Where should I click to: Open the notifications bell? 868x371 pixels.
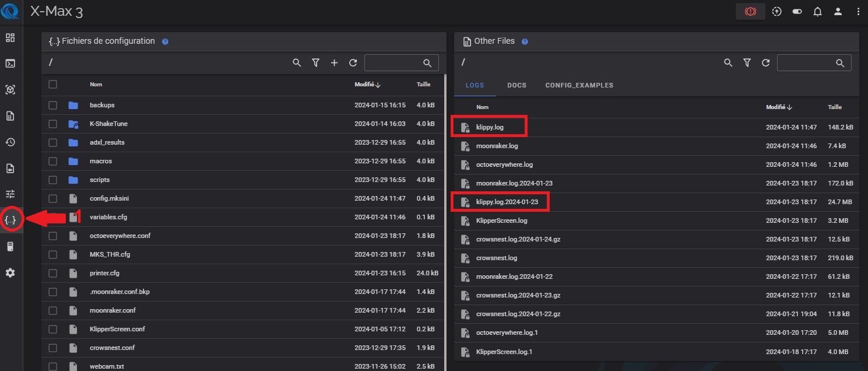[x=817, y=12]
